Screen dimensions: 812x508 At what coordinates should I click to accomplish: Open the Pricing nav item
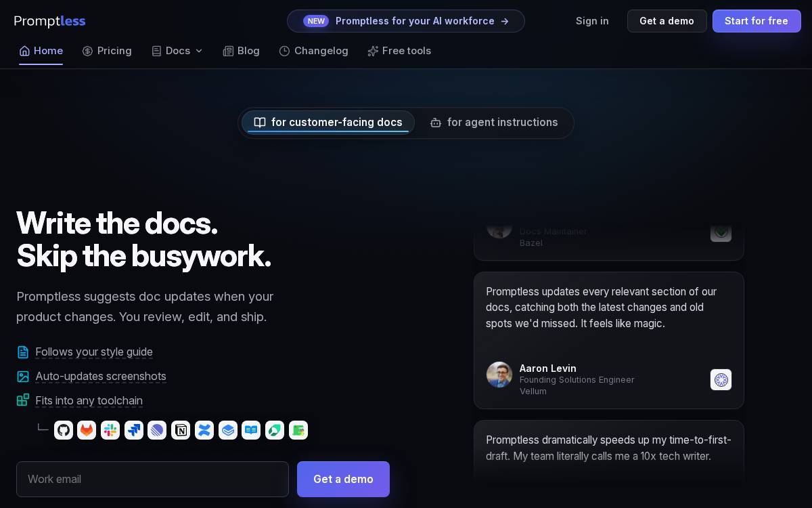[107, 51]
